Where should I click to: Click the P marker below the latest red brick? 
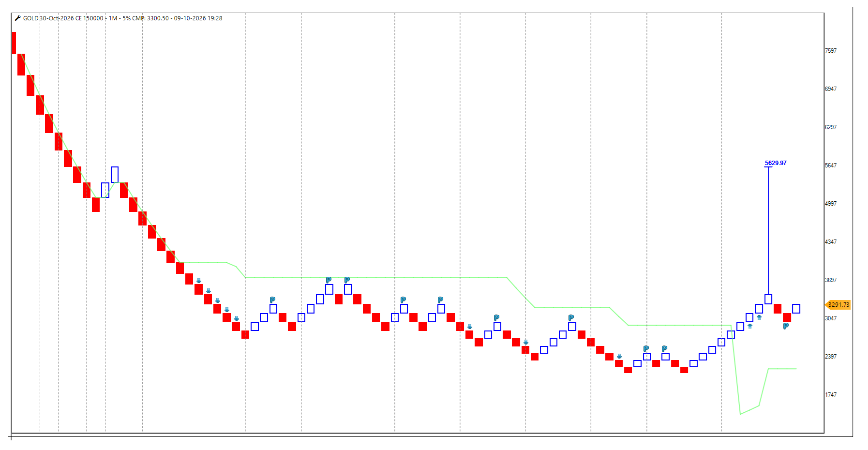[786, 326]
